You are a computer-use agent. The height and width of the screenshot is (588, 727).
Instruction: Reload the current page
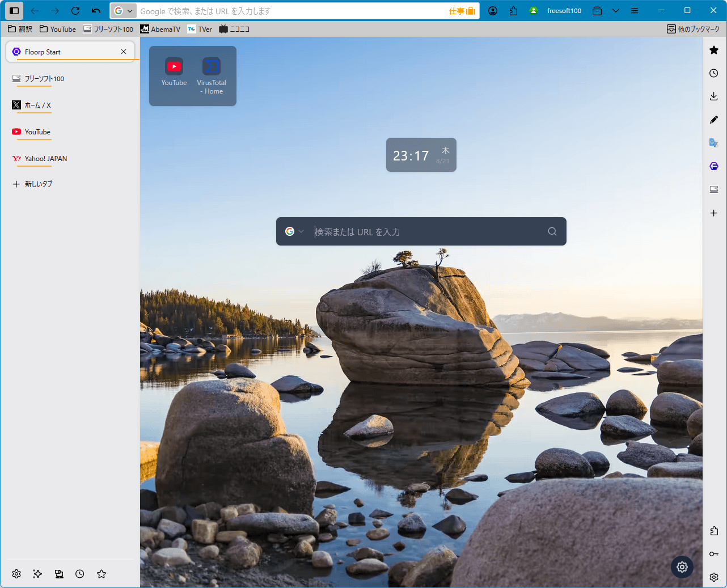tap(75, 11)
